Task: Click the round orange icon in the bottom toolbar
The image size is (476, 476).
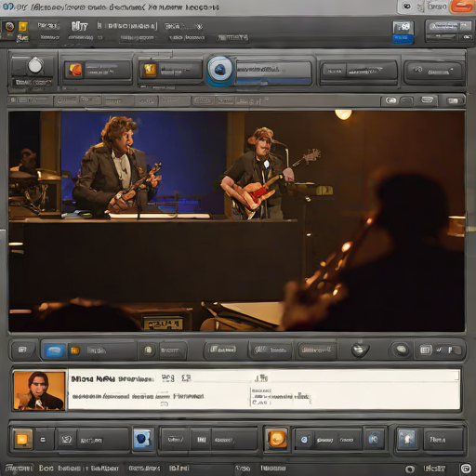Action: coord(276,439)
